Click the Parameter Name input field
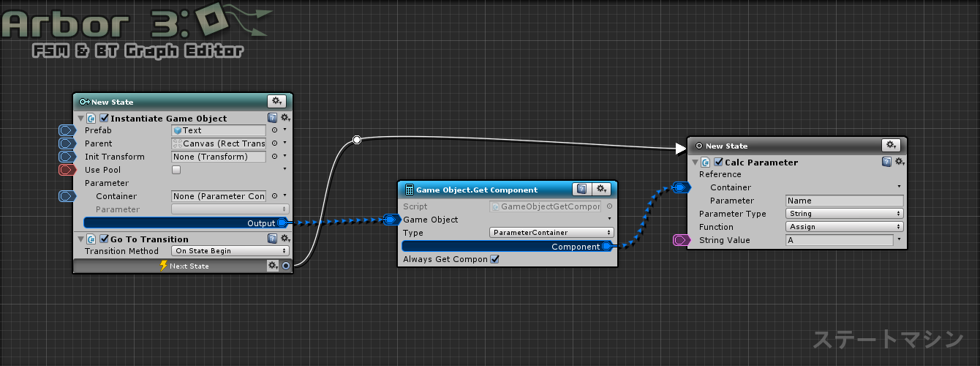Screen dimensions: 980x366 click(844, 201)
